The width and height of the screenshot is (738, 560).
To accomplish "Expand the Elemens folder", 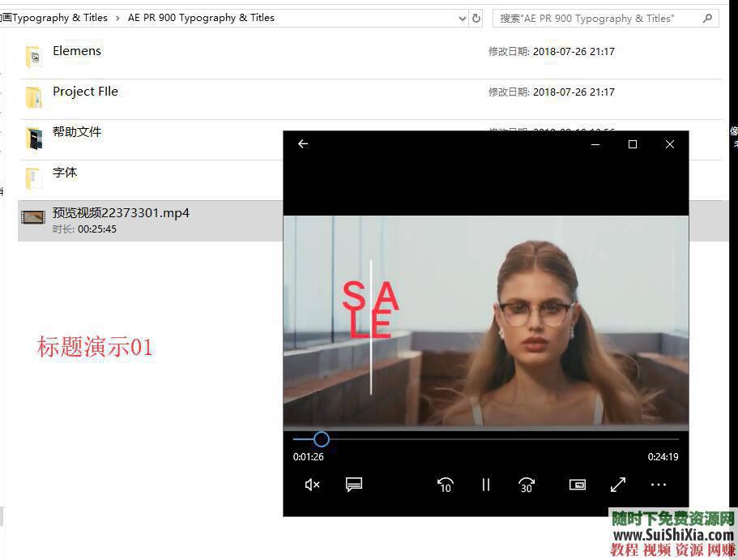I will (76, 50).
